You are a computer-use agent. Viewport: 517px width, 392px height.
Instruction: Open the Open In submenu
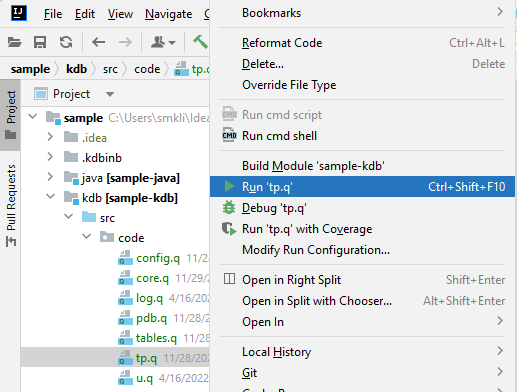point(363,322)
